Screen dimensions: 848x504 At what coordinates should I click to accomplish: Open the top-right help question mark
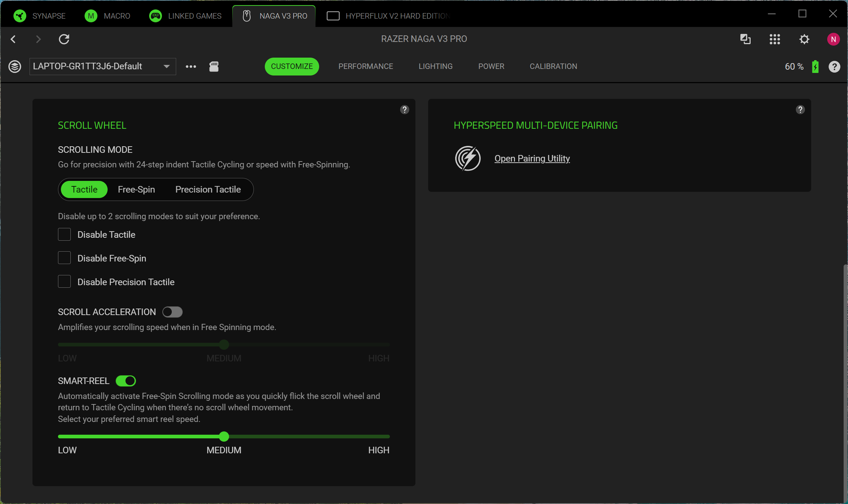pos(834,67)
